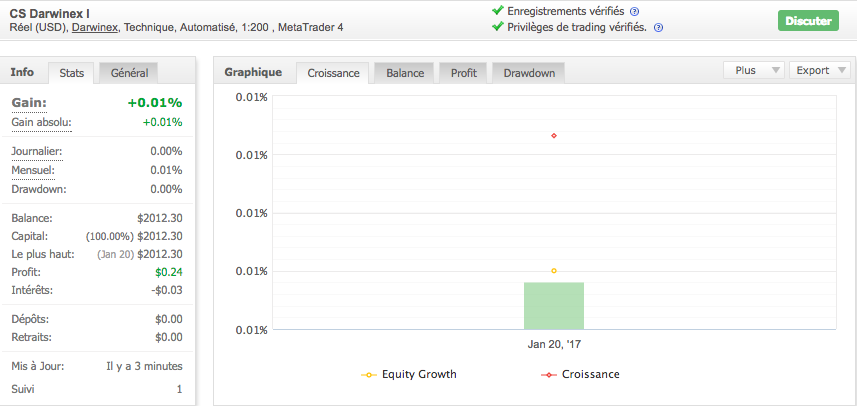Switch to the Général tab
The width and height of the screenshot is (857, 406).
[x=129, y=73]
